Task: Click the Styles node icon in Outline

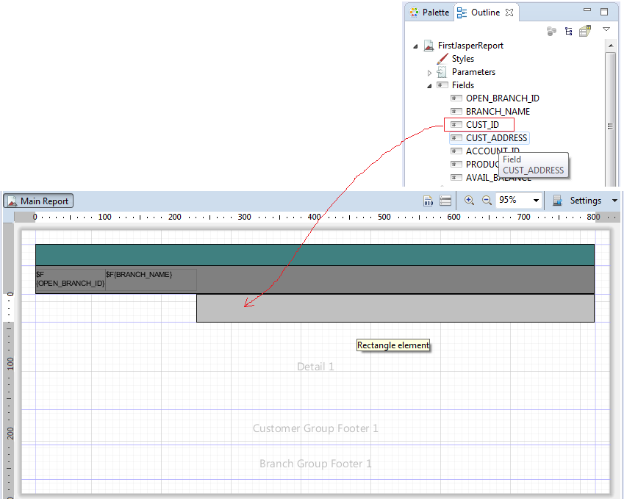Action: pyautogui.click(x=441, y=59)
